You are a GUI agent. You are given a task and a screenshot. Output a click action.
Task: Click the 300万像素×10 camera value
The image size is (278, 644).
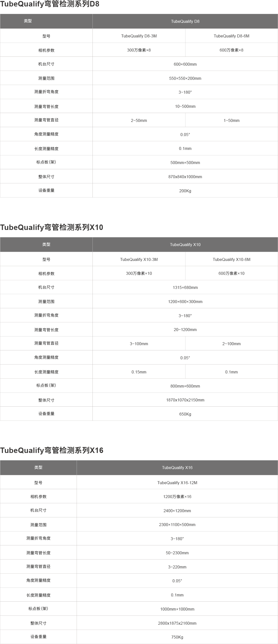coord(139,274)
